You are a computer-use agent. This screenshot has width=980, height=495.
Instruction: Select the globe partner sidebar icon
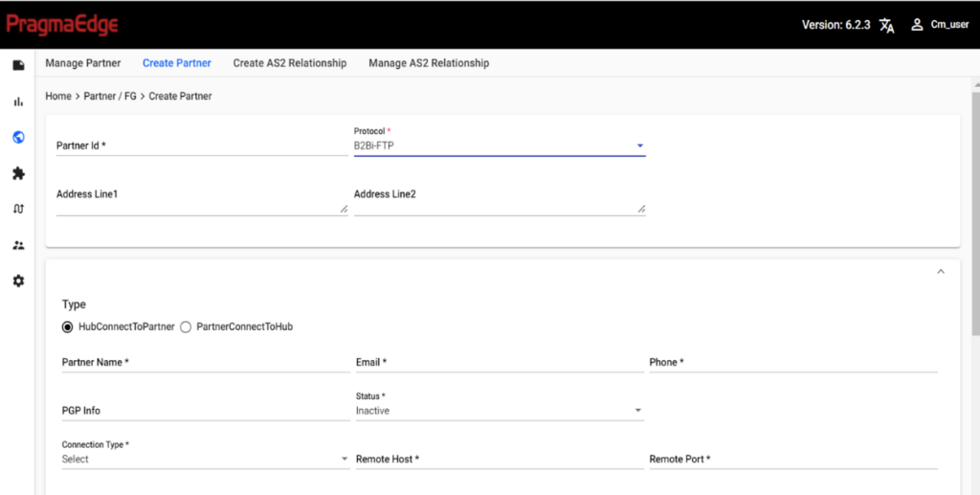point(19,138)
